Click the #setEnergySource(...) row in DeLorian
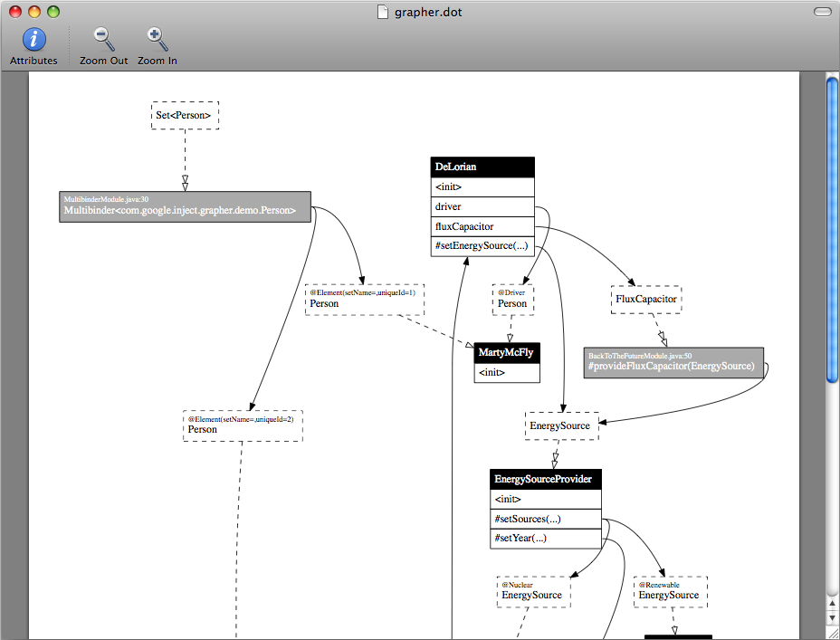Viewport: 840px width, 640px height. point(482,246)
